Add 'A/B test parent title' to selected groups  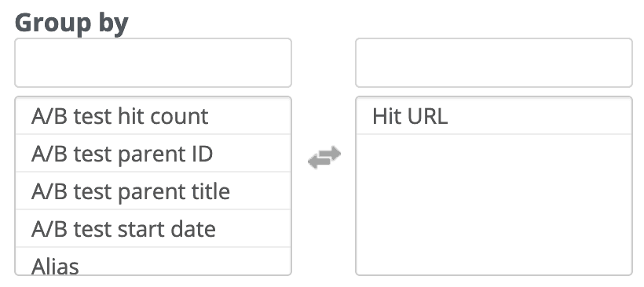pyautogui.click(x=153, y=191)
